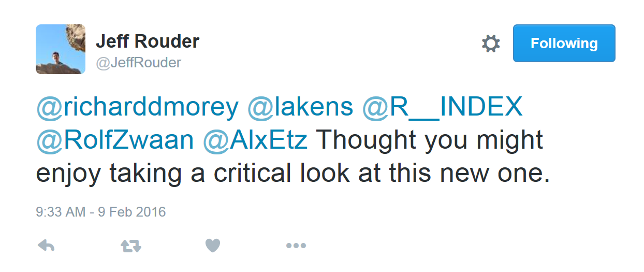Open the @RolfZwaan mention
Image resolution: width=644 pixels, height=272 pixels.
point(115,140)
